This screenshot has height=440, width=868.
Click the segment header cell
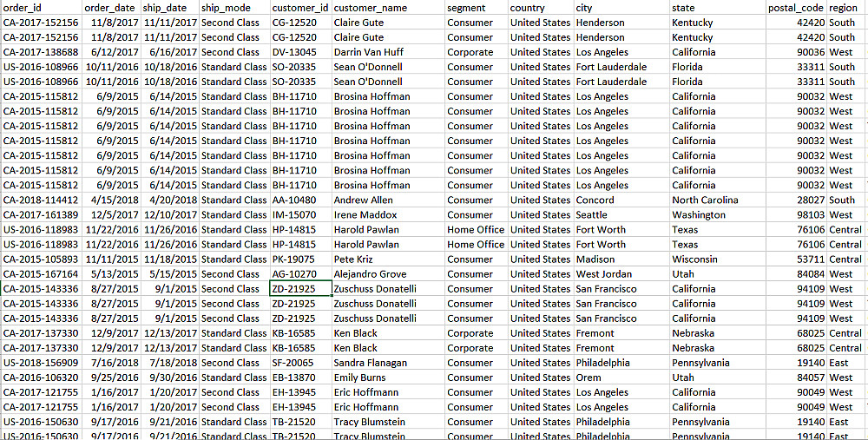pos(477,8)
